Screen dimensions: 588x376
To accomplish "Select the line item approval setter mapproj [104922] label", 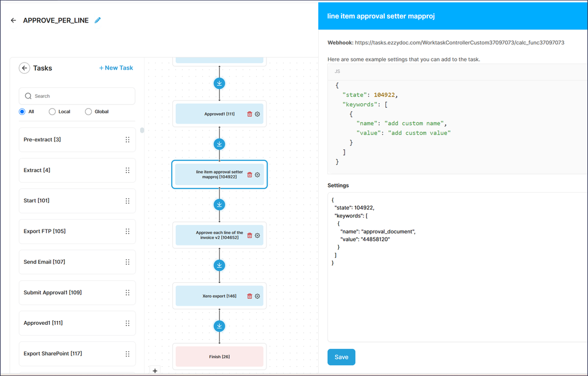I will point(219,174).
